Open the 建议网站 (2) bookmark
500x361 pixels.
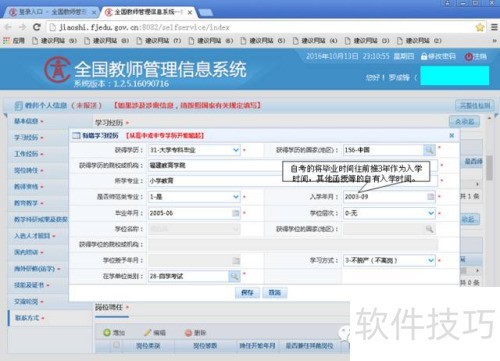[x=419, y=41]
